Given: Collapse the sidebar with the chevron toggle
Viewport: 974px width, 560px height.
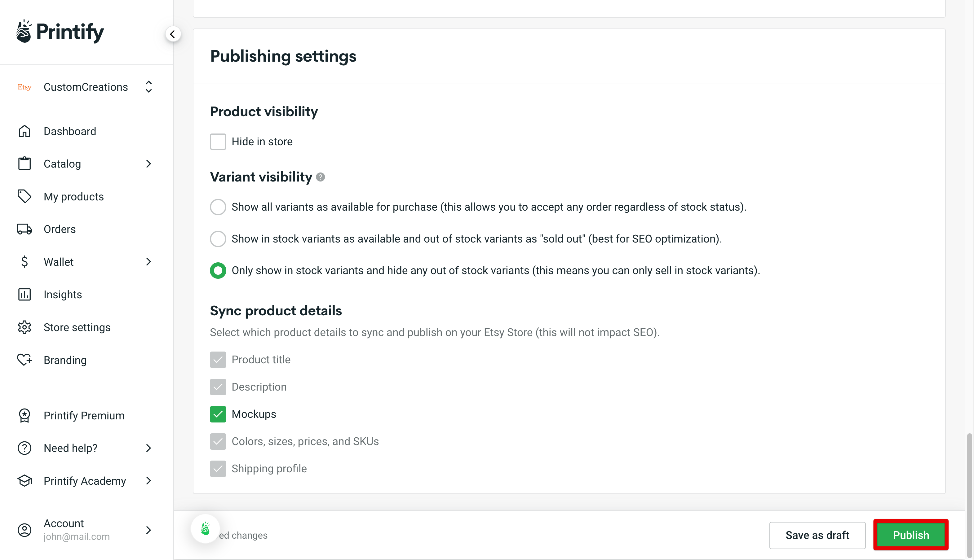Looking at the screenshot, I should pos(173,34).
